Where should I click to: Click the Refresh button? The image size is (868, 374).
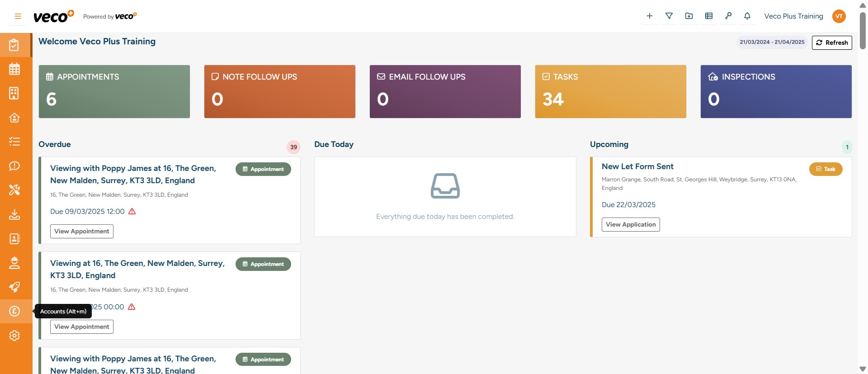832,43
